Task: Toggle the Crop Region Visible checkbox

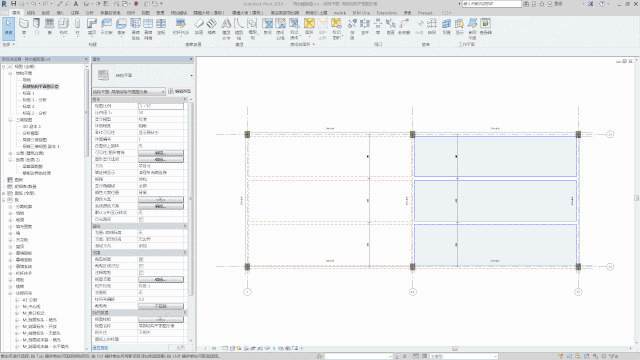Action: pyautogui.click(x=141, y=266)
